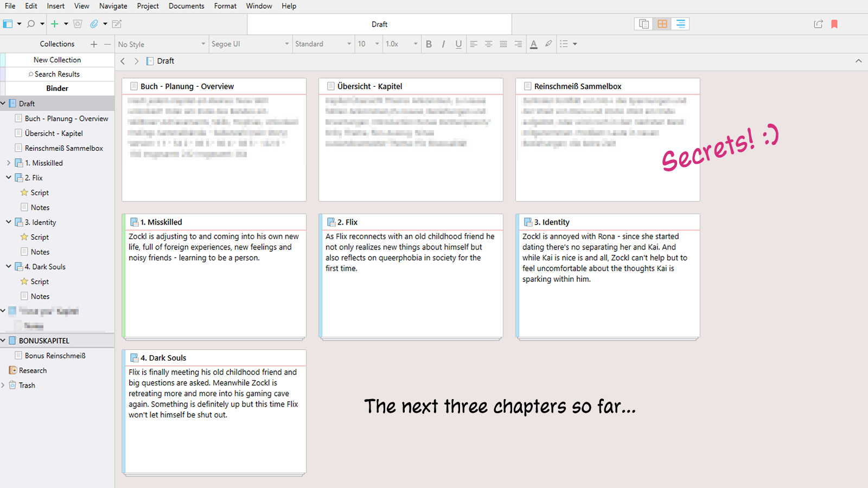Click the list style icon

click(x=564, y=44)
